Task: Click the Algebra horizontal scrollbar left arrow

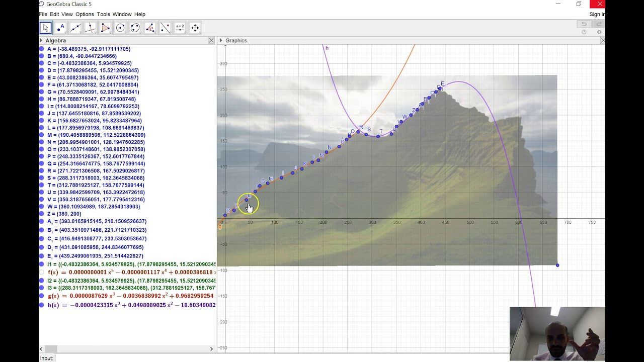Action: pyautogui.click(x=42, y=349)
